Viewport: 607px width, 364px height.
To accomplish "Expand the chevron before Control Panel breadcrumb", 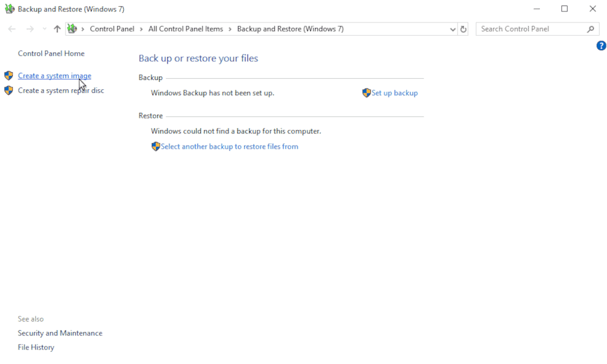I will (83, 29).
